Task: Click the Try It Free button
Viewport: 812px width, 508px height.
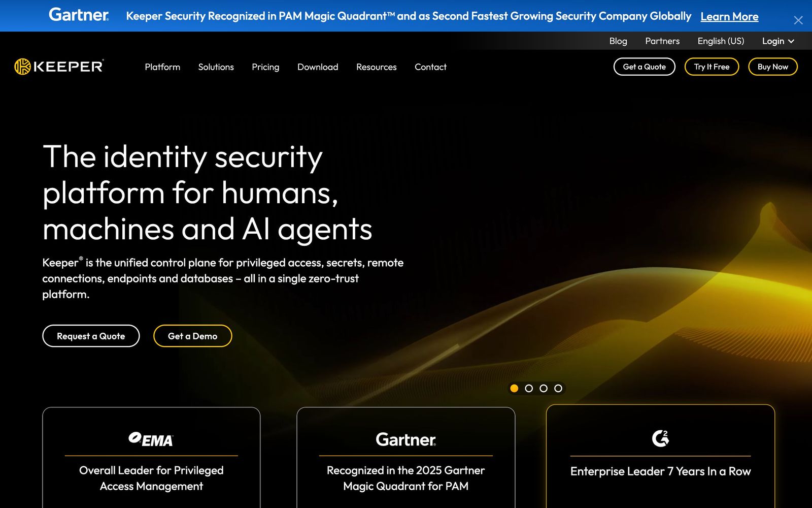Action: pyautogui.click(x=712, y=67)
